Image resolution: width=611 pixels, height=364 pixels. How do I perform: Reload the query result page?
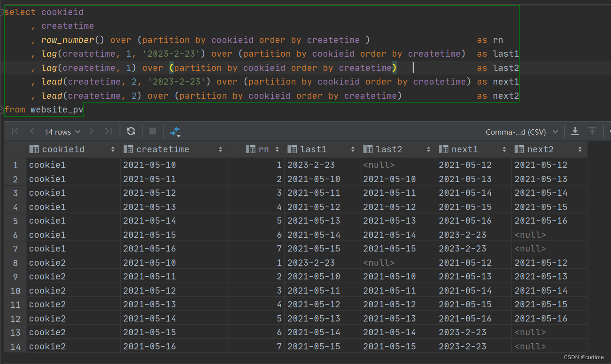pyautogui.click(x=131, y=131)
